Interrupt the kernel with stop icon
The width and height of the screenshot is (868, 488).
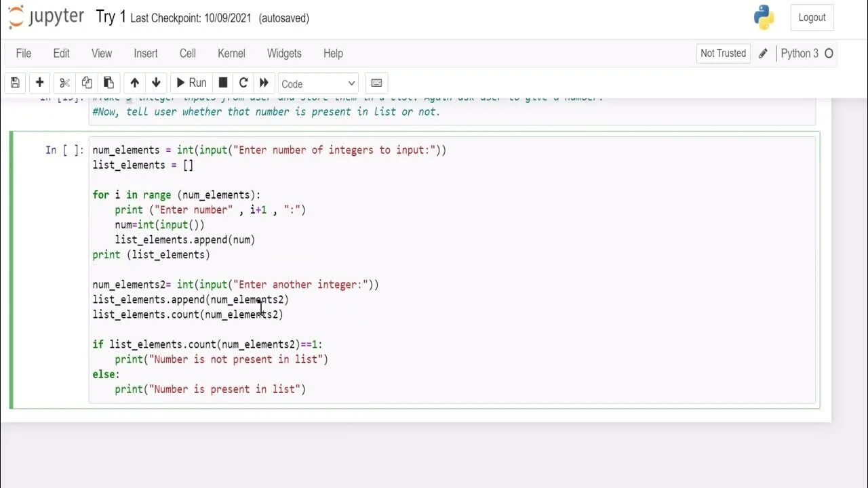coord(222,83)
